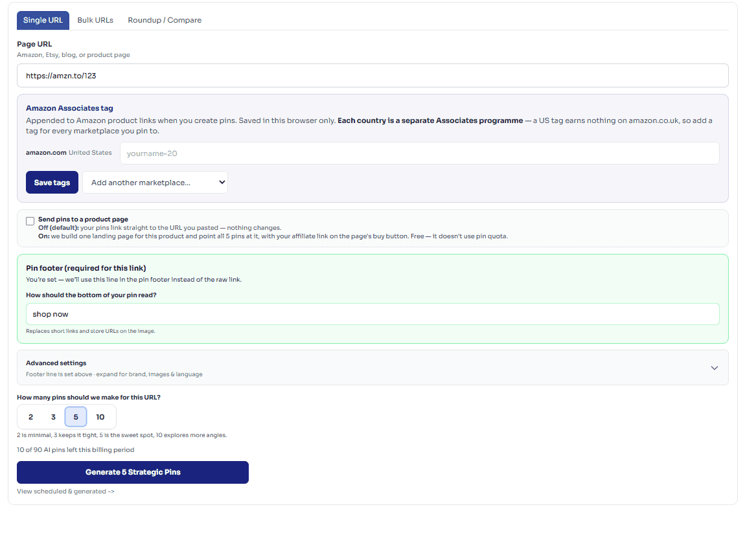Image resolution: width=756 pixels, height=542 pixels.
Task: Open the Bulk URLs tab
Action: tap(95, 20)
